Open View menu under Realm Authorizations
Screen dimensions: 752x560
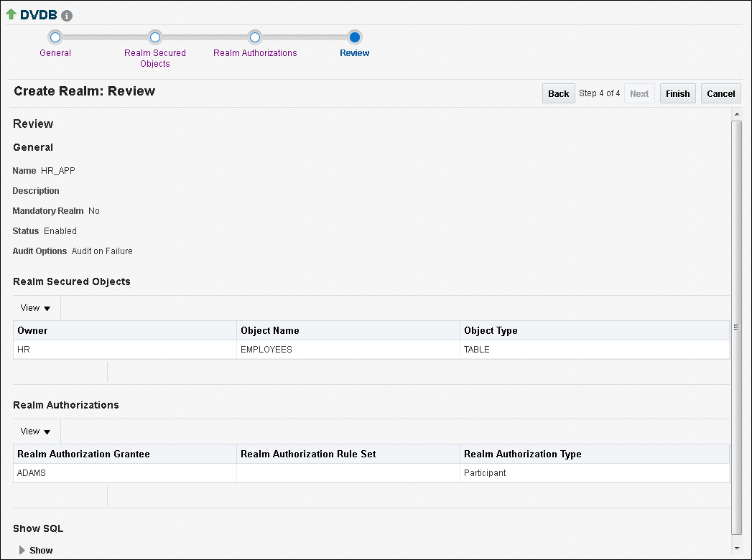(x=36, y=431)
